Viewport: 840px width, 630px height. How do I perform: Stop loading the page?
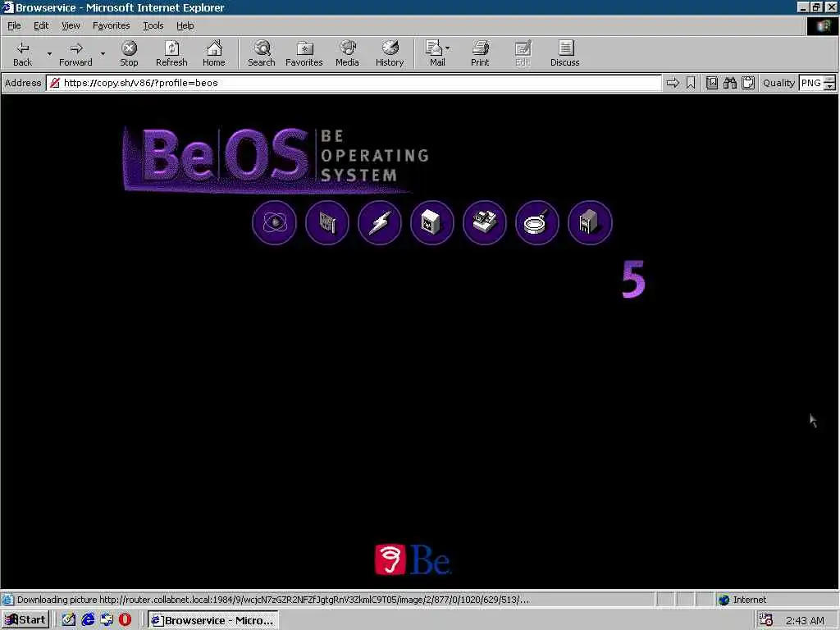129,53
